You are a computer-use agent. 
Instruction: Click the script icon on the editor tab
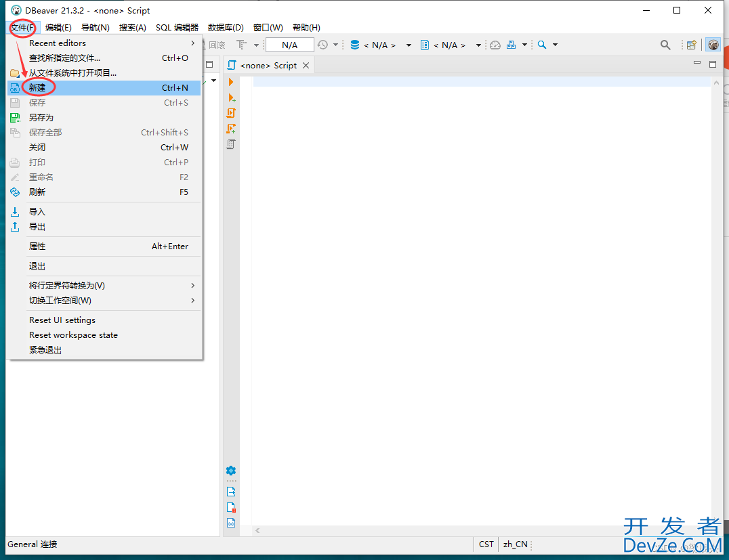tap(232, 66)
